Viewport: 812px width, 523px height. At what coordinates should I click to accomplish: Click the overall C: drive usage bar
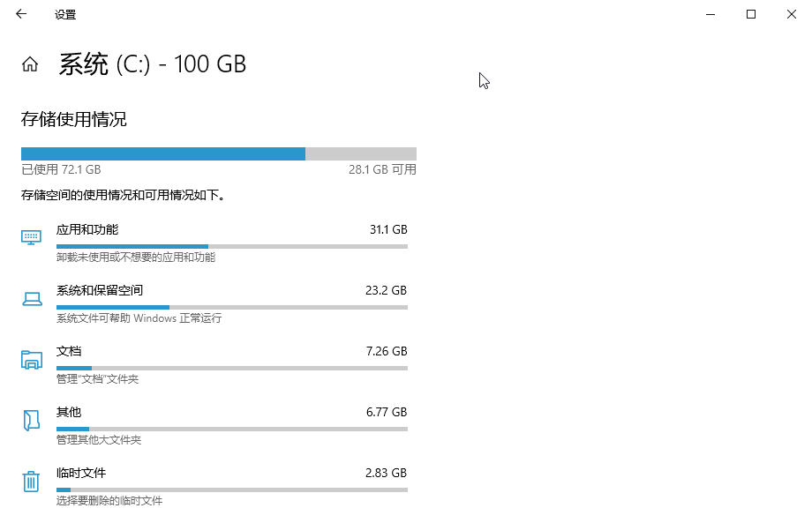219,153
